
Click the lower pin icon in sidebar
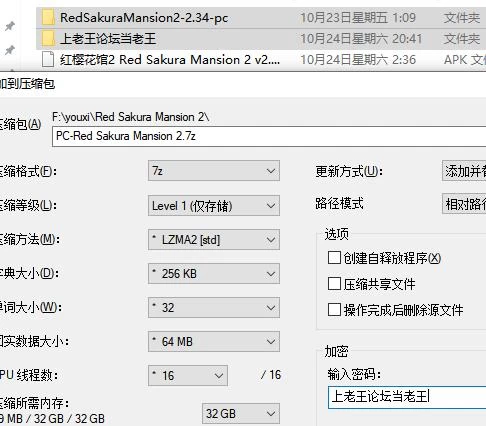tap(10, 50)
